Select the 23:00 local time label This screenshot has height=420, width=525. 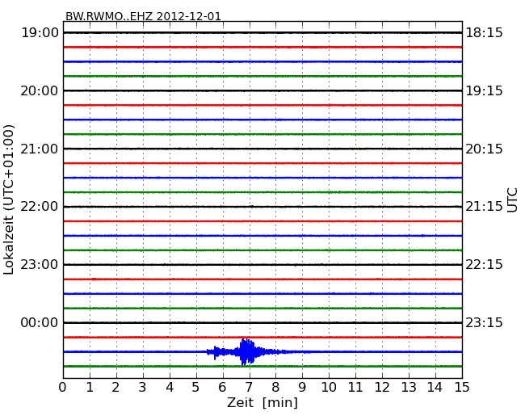(x=40, y=265)
